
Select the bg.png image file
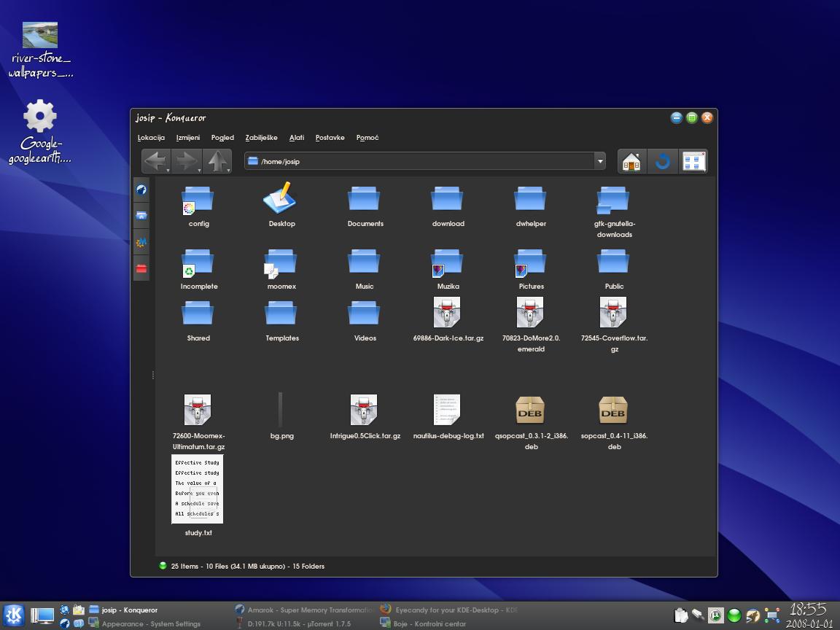[x=281, y=416]
